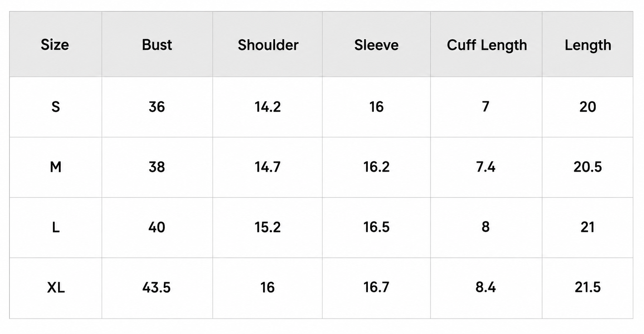Select the Shoulder column header
The height and width of the screenshot is (334, 644).
coord(268,45)
